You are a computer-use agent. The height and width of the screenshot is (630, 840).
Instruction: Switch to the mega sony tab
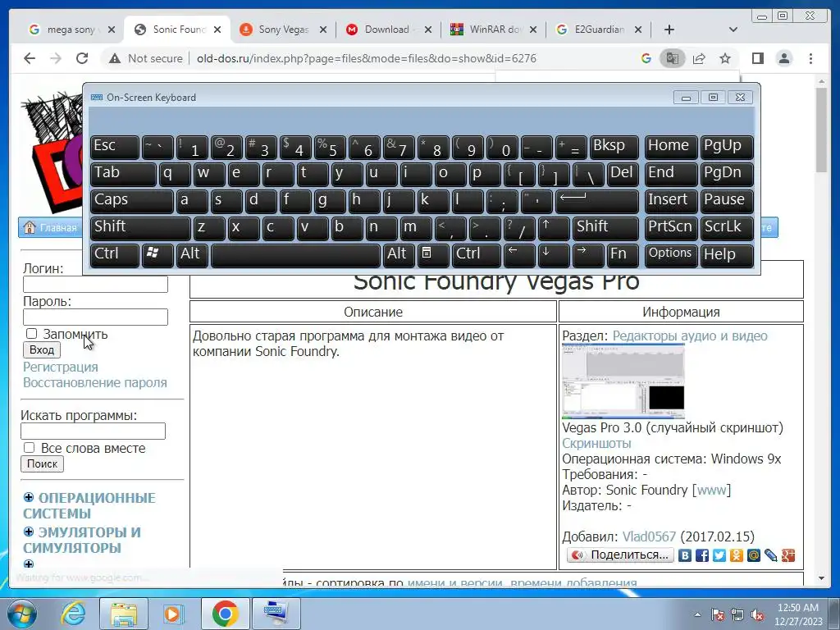point(71,30)
